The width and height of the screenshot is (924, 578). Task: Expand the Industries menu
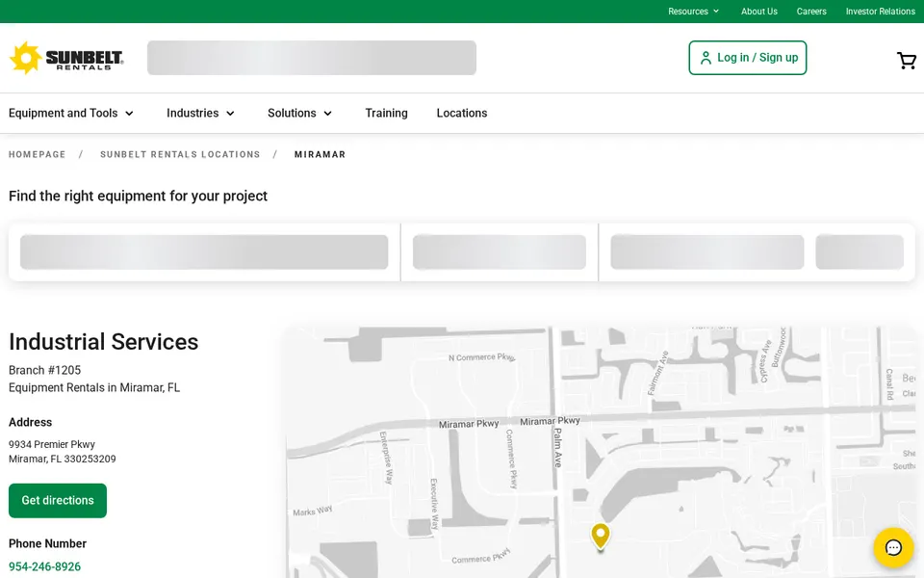tap(200, 114)
